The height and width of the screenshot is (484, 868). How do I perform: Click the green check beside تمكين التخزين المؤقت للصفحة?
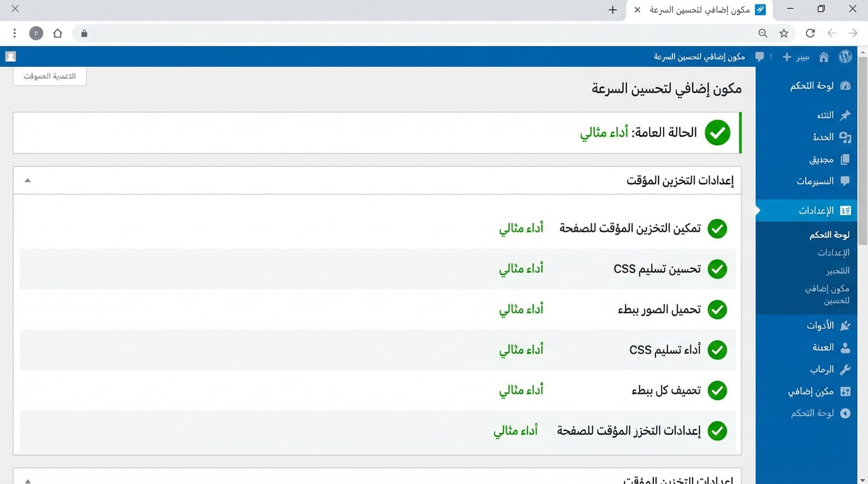click(x=717, y=229)
